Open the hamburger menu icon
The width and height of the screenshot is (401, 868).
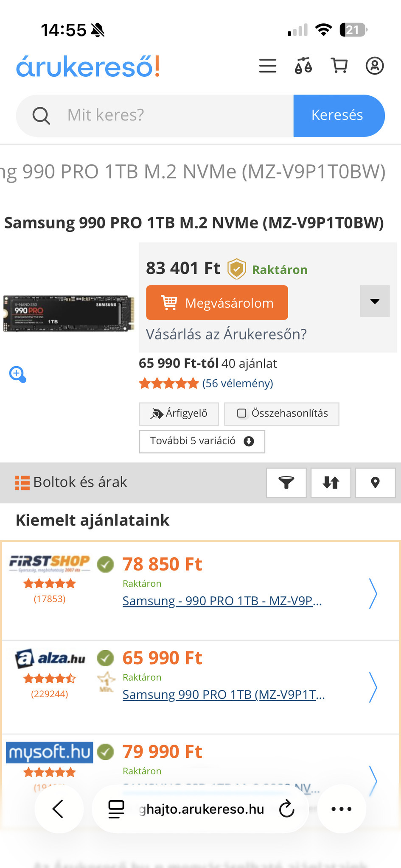(x=268, y=66)
